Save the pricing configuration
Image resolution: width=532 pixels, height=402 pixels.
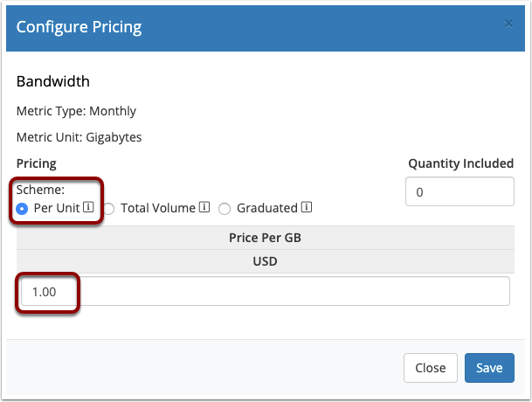[489, 368]
